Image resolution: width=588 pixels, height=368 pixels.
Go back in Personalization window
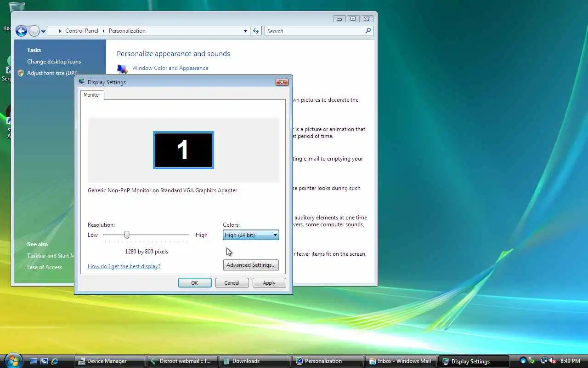pyautogui.click(x=21, y=31)
